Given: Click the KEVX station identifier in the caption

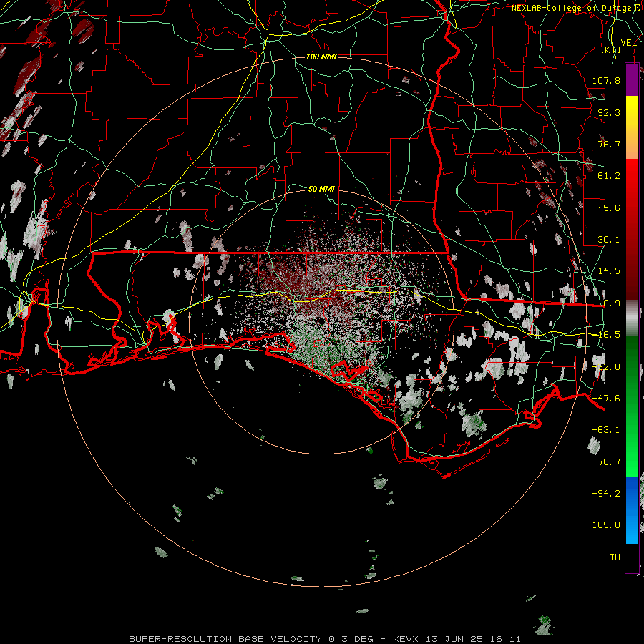Looking at the screenshot, I should click(x=407, y=639).
